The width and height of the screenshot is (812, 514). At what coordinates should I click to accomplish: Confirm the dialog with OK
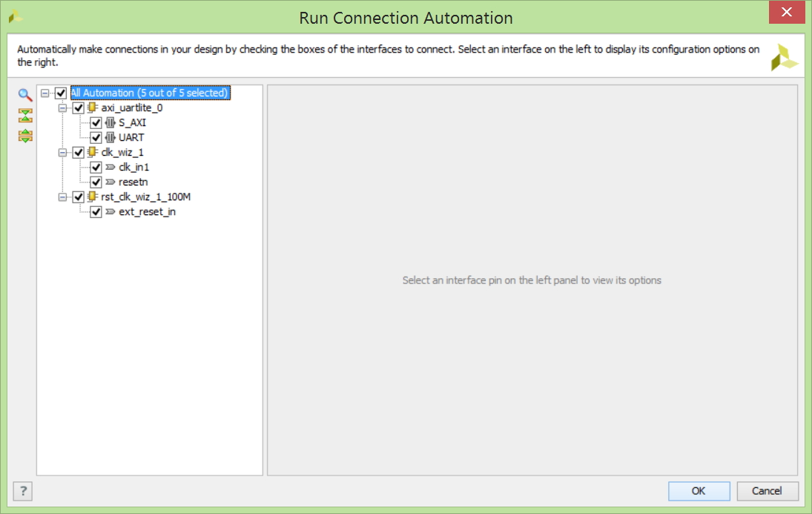699,491
